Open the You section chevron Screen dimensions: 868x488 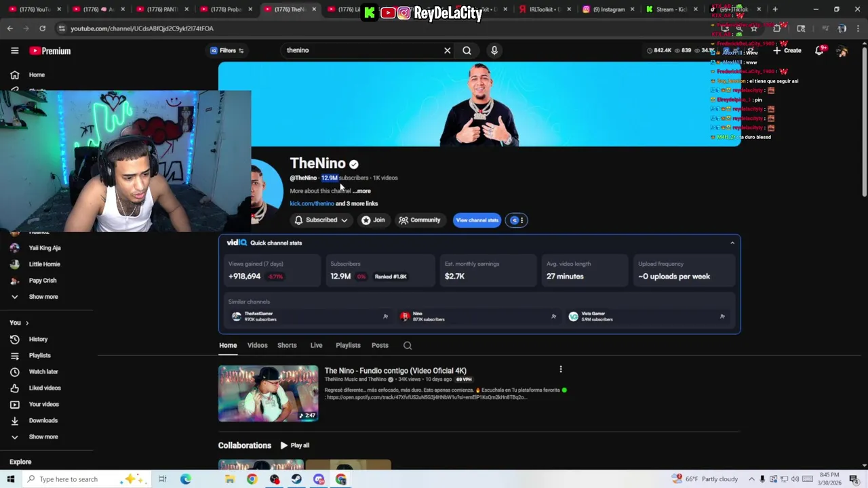point(27,323)
